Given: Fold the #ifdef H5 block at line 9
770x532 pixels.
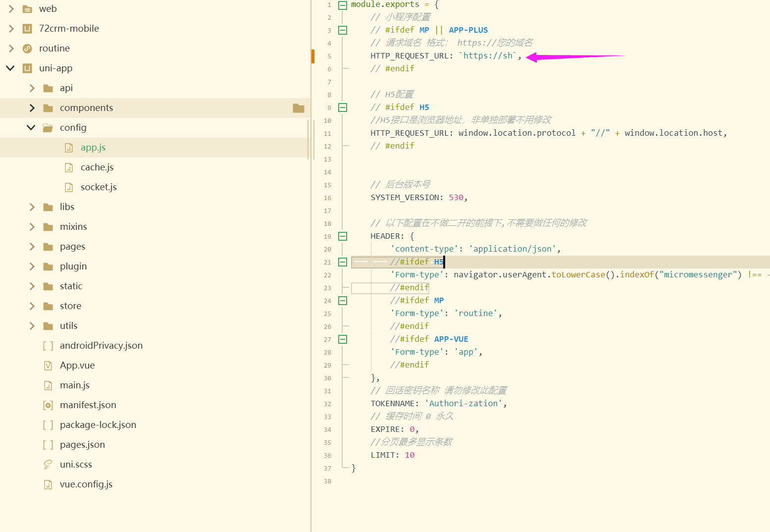Looking at the screenshot, I should 343,107.
